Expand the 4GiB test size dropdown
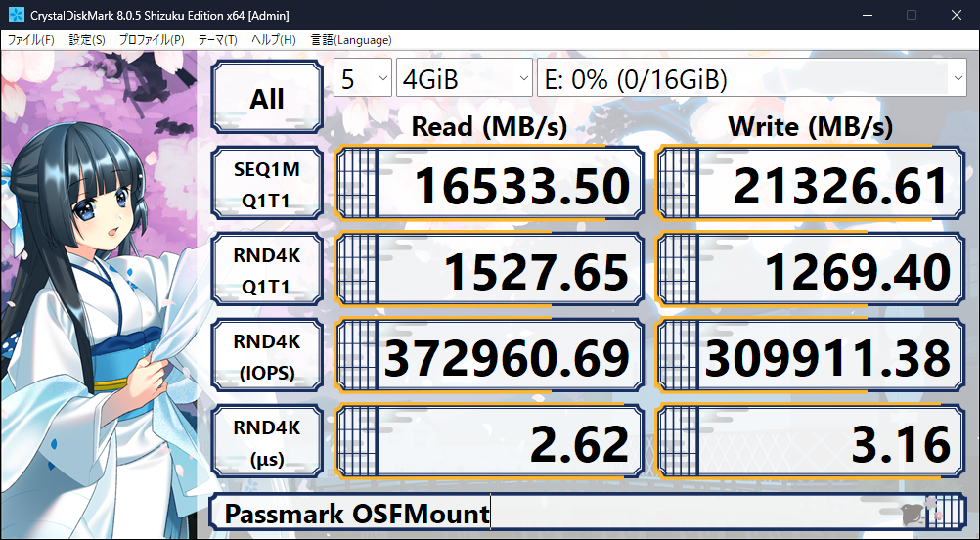 465,78
